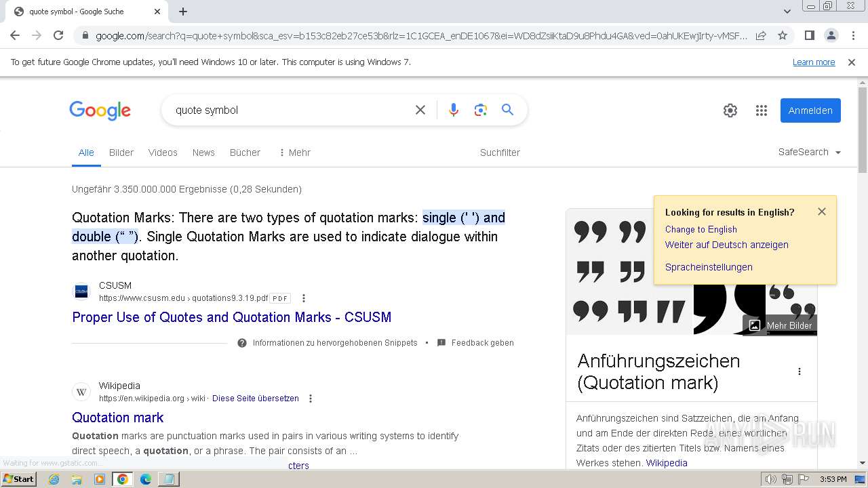Click the share page icon in address bar

coord(761,35)
